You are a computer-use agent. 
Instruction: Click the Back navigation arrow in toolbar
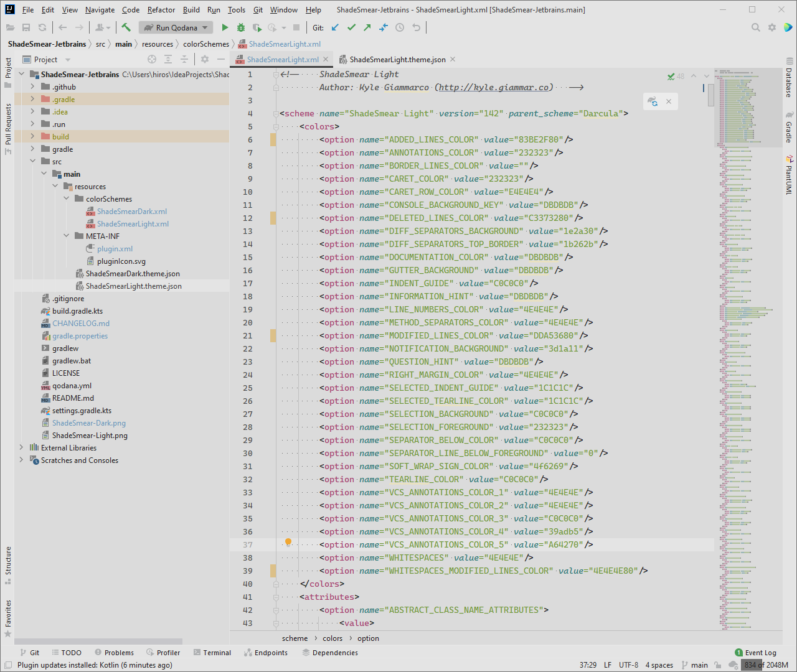click(x=62, y=27)
